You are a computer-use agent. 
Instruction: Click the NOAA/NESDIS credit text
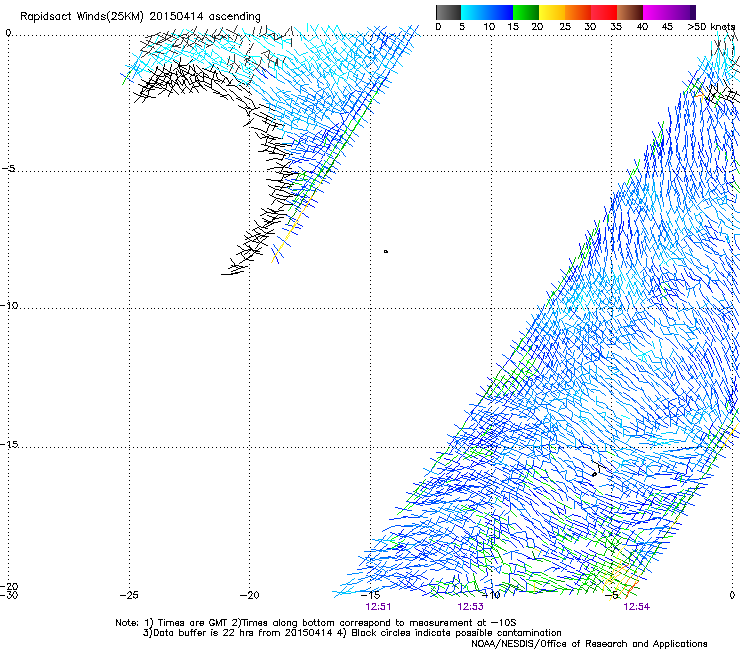click(x=589, y=644)
